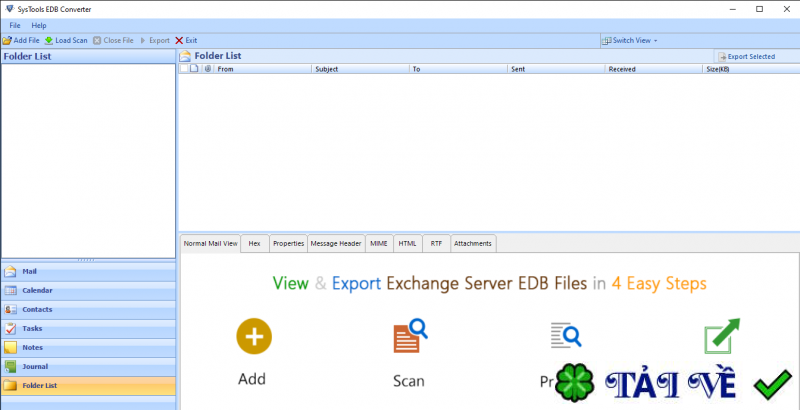800x410 pixels.
Task: Open Calendar in the navigation pane
Action: coord(37,290)
